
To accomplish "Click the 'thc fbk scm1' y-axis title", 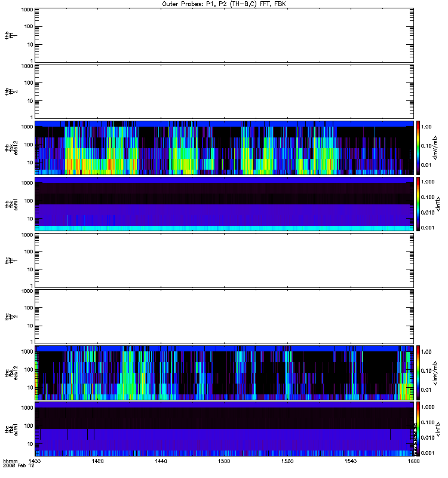I will tap(11, 430).
